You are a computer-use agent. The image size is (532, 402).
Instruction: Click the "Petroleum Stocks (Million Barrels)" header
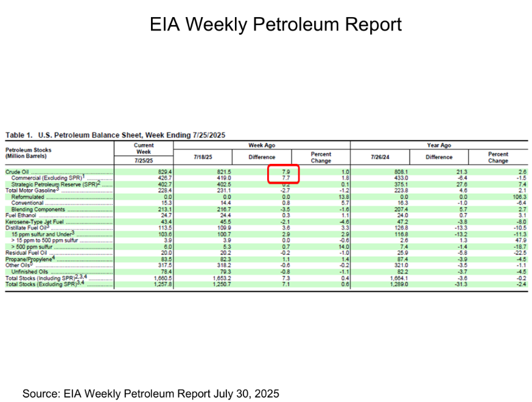point(28,153)
